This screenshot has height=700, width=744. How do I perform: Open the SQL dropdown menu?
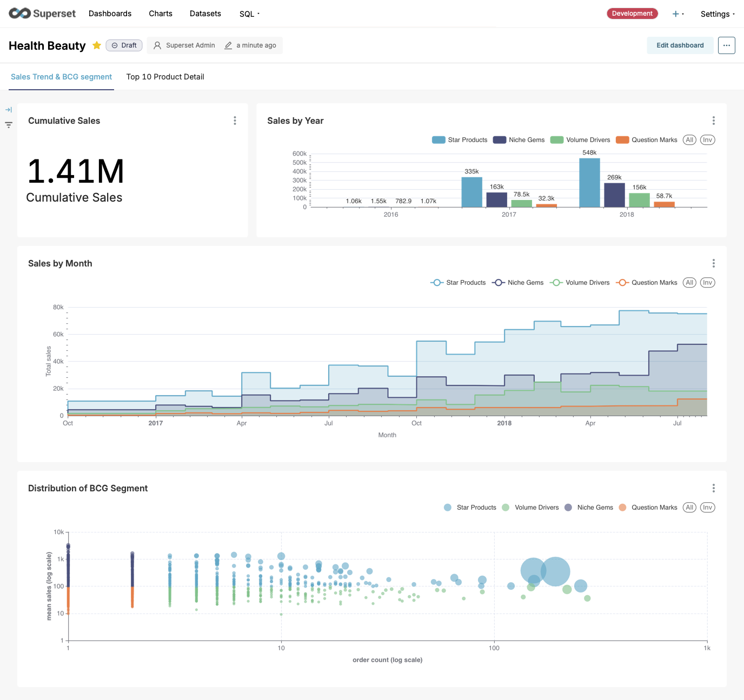249,14
